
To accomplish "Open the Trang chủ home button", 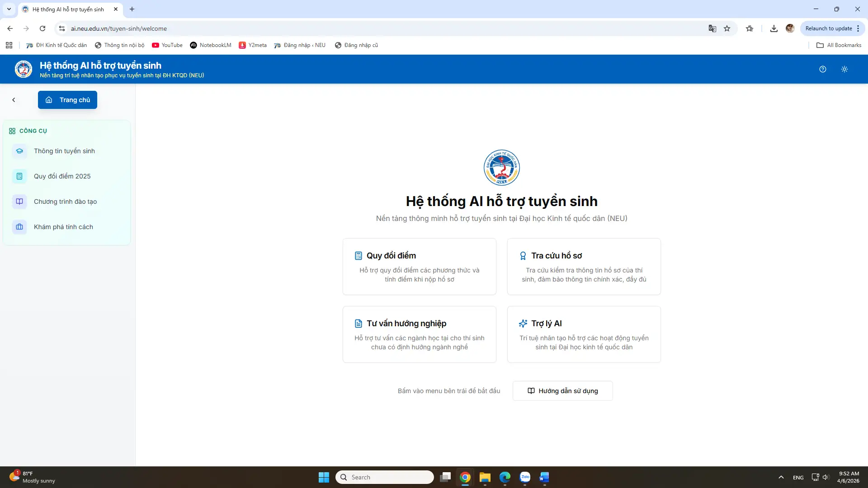I will 67,100.
